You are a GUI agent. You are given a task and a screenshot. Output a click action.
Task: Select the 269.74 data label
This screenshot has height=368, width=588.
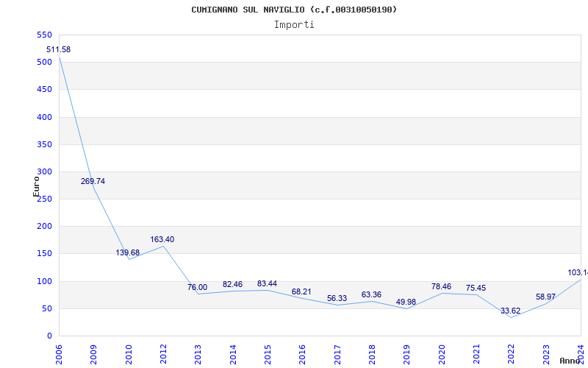click(93, 181)
